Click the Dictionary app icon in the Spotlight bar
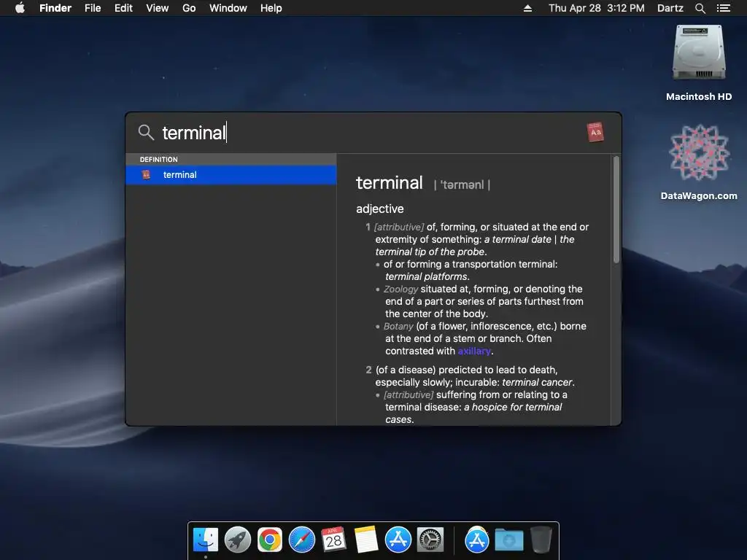Viewport: 747px width, 560px height. [595, 133]
